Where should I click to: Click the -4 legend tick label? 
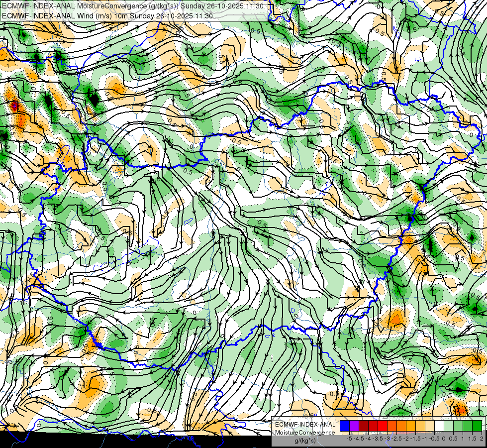pyautogui.click(x=368, y=439)
